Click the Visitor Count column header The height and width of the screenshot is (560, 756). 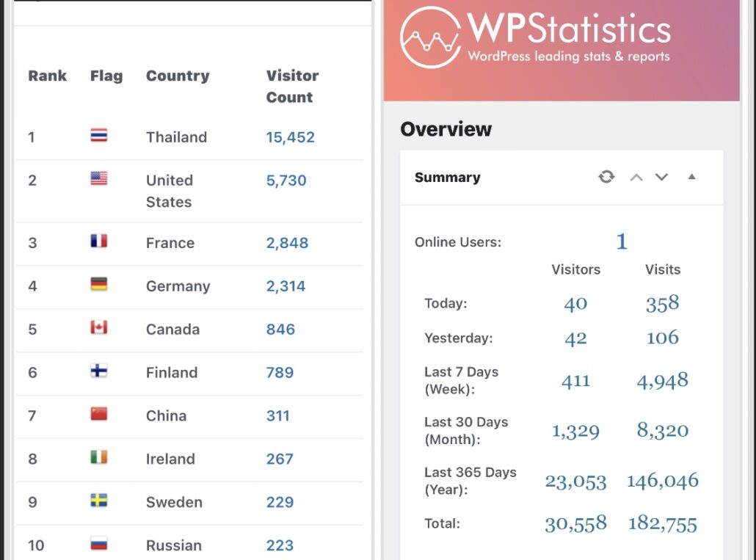(x=292, y=87)
